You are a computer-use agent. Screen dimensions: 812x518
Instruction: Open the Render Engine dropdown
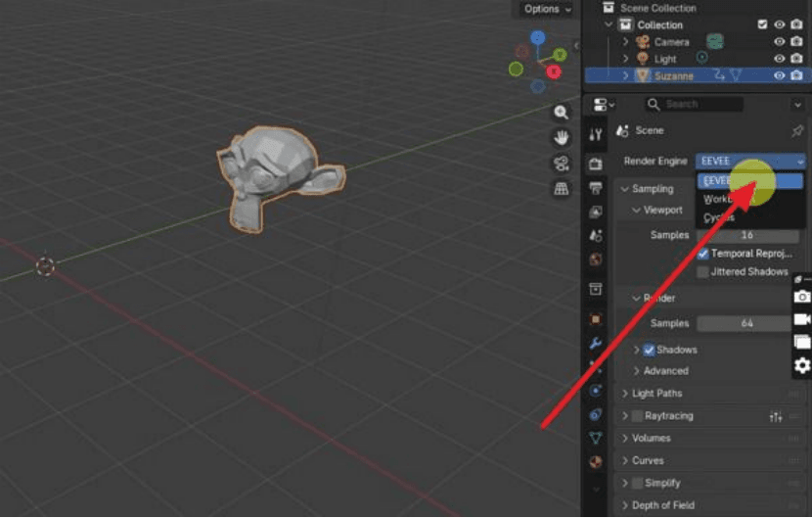(750, 162)
